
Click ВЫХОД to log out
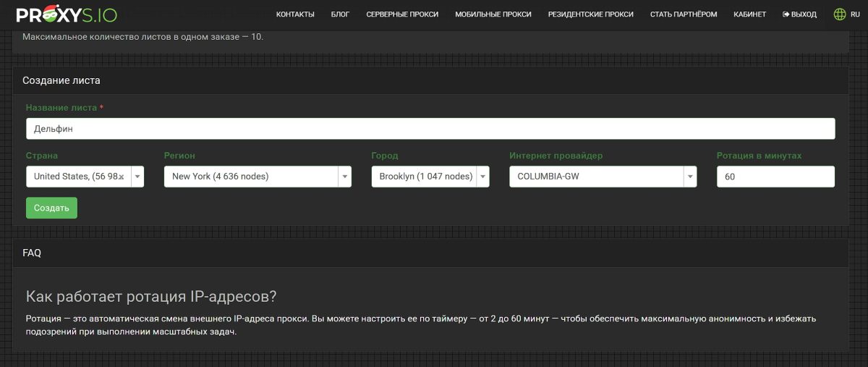coord(800,14)
